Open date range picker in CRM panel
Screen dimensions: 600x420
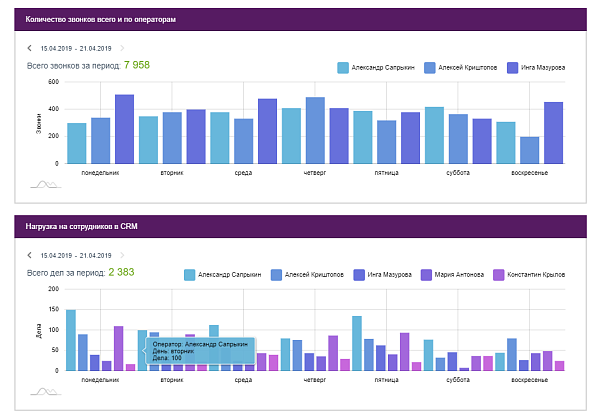tap(76, 256)
